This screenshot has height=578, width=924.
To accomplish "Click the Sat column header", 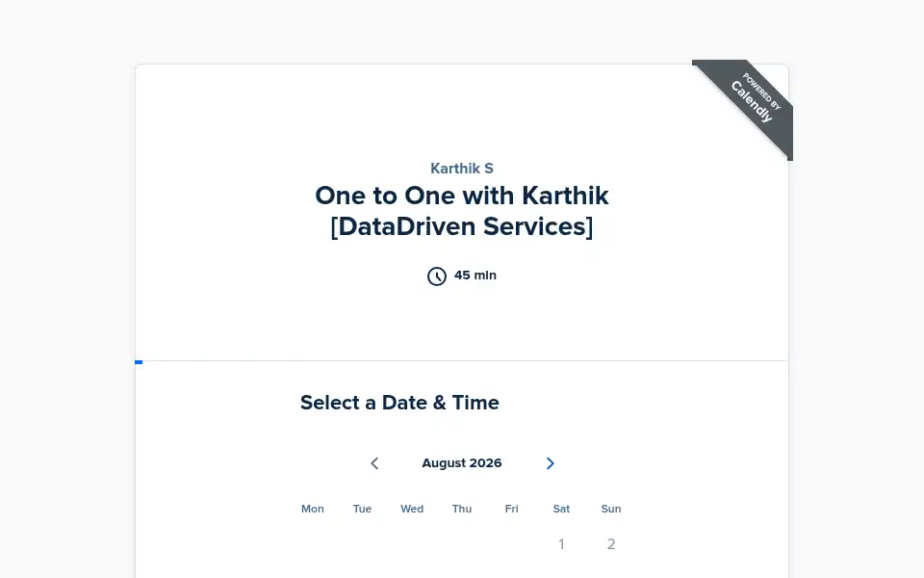I will pos(561,509).
